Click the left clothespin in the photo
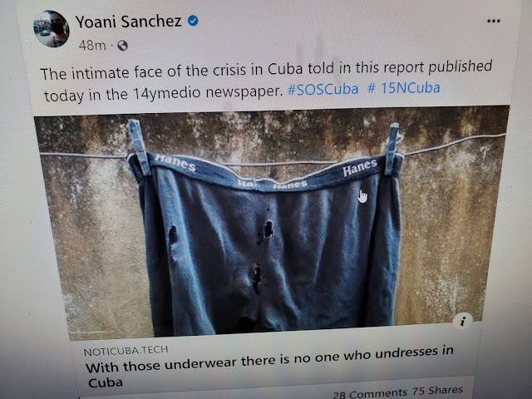The width and height of the screenshot is (532, 399). tap(139, 147)
